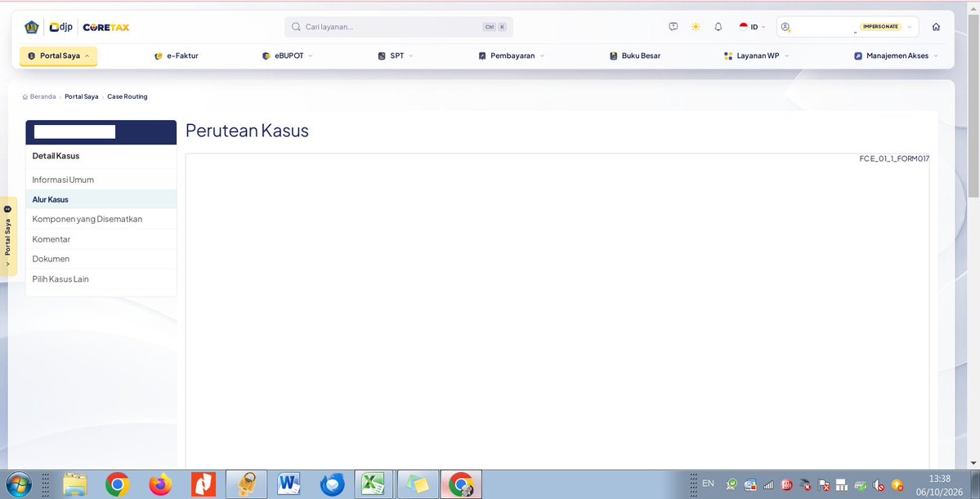Screen dimensions: 980x499
Task: Open Thunderbird from the taskbar
Action: point(332,484)
